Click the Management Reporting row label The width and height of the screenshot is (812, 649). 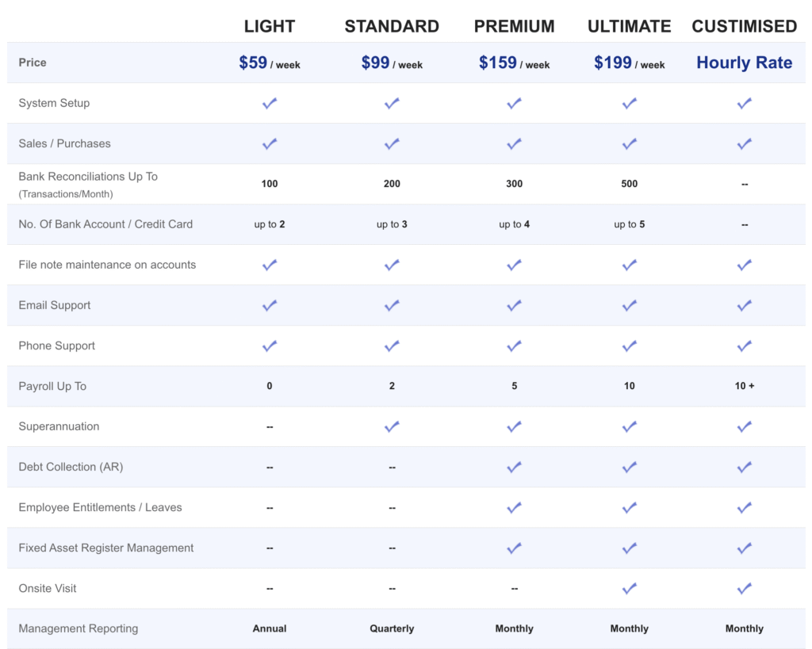click(79, 628)
